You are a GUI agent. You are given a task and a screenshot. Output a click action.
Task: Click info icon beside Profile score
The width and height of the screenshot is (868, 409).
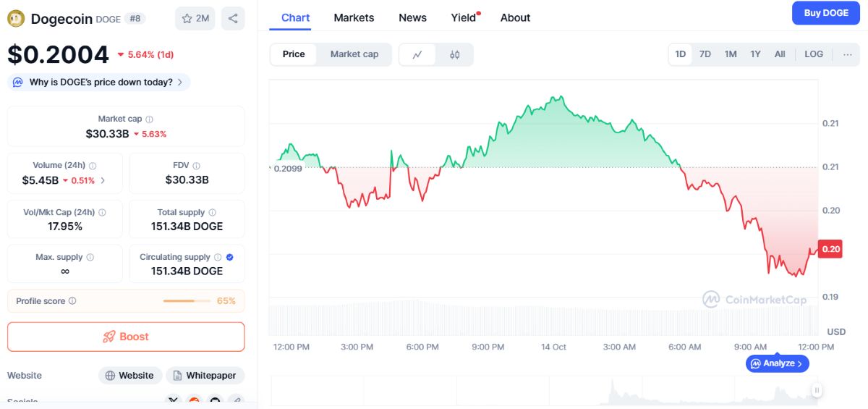click(72, 301)
